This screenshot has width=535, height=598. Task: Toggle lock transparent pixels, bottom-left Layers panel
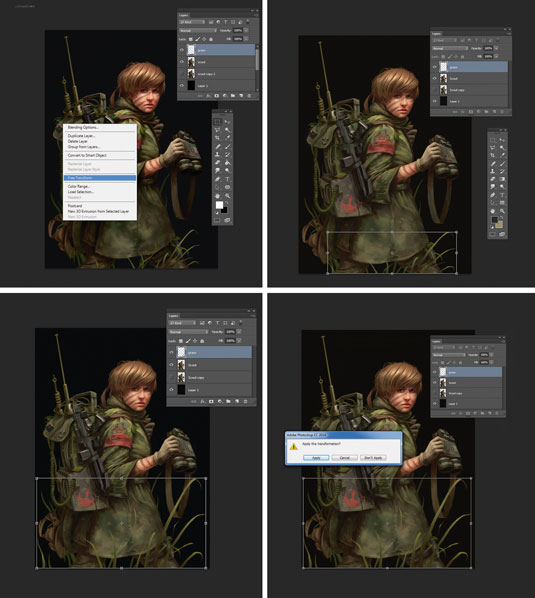tap(181, 341)
